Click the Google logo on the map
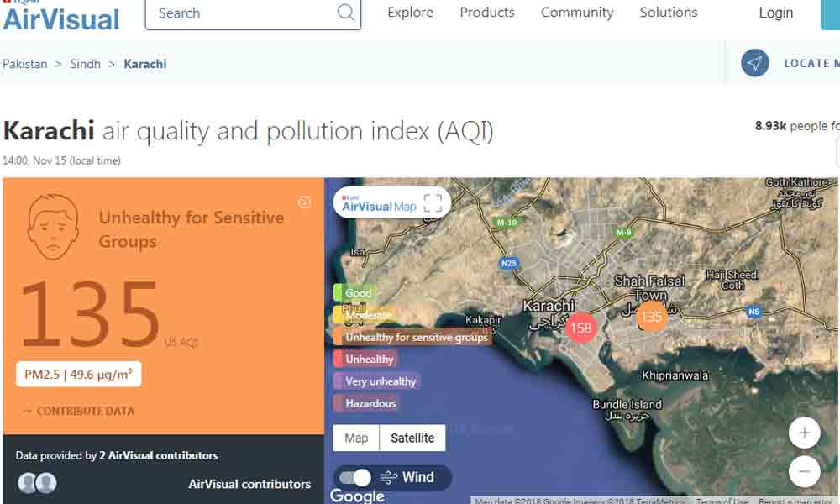 point(357,496)
